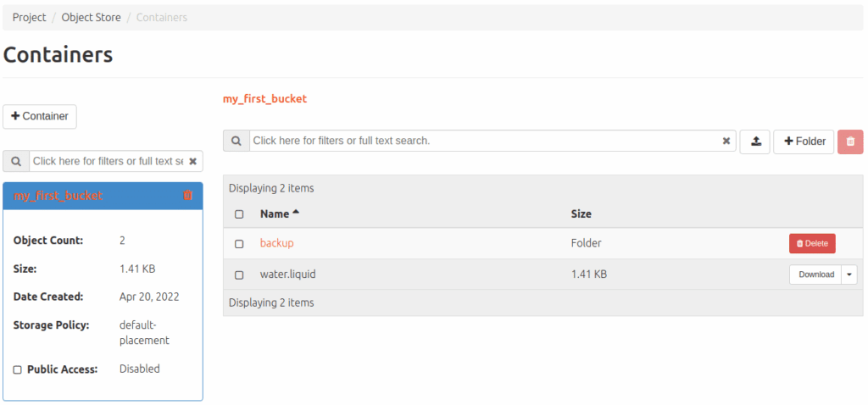The height and width of the screenshot is (405, 868).
Task: Check the backup folder row checkbox
Action: (239, 244)
